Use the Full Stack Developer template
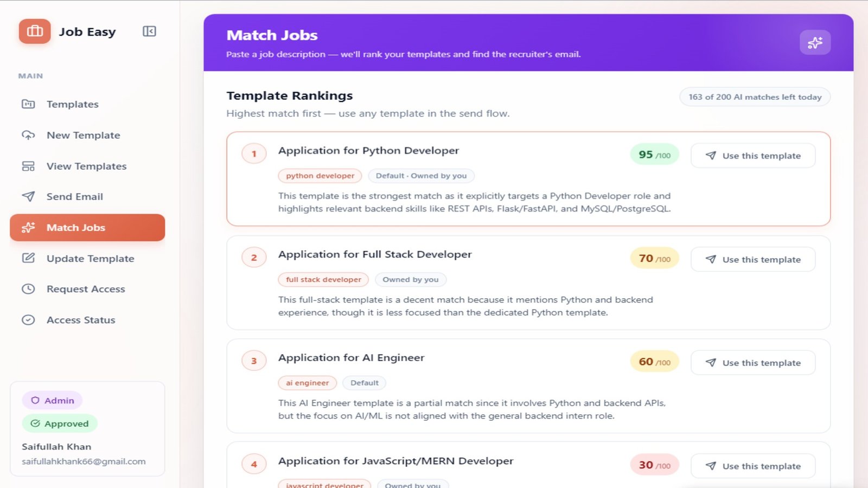The image size is (868, 488). (x=753, y=259)
